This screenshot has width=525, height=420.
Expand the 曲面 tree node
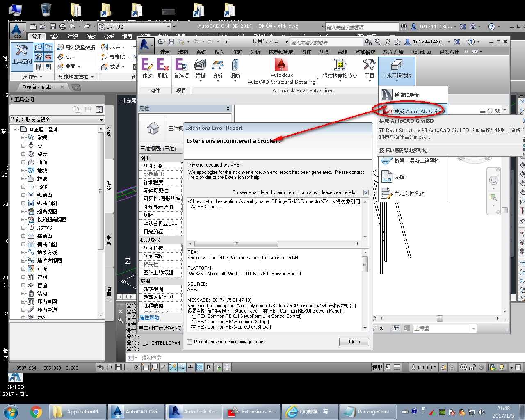point(23,162)
